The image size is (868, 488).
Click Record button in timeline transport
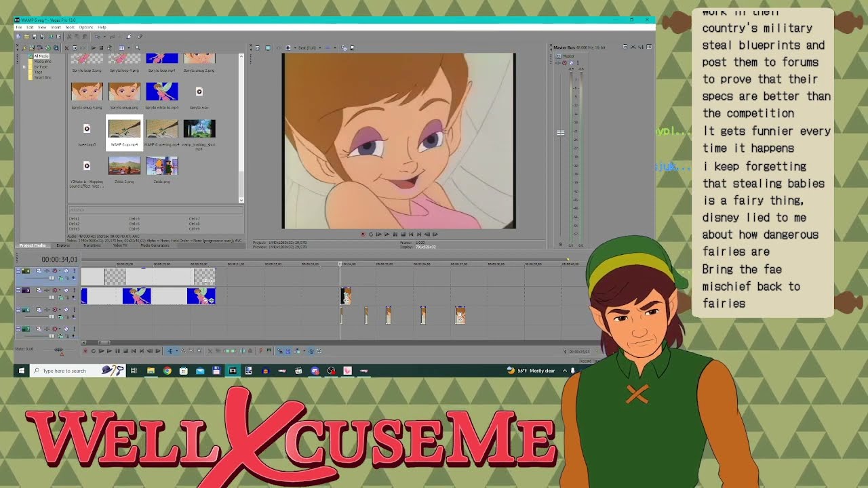pyautogui.click(x=85, y=351)
